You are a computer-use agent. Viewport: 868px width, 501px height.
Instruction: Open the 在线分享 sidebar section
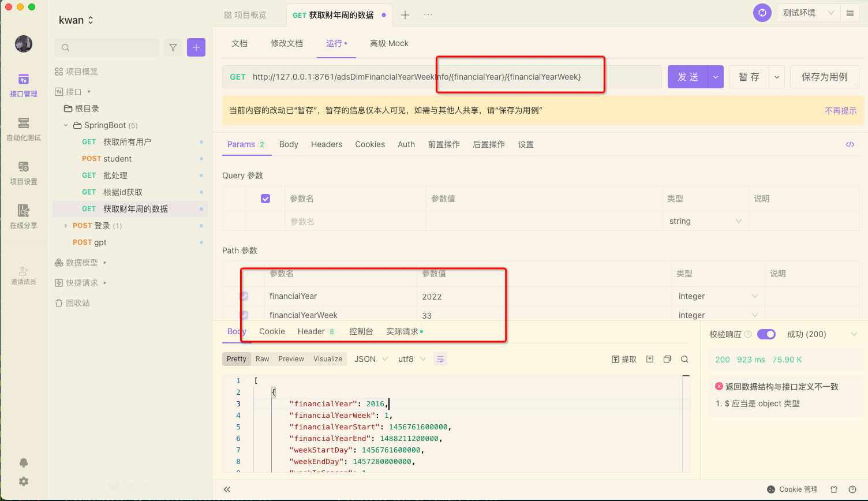pos(24,217)
